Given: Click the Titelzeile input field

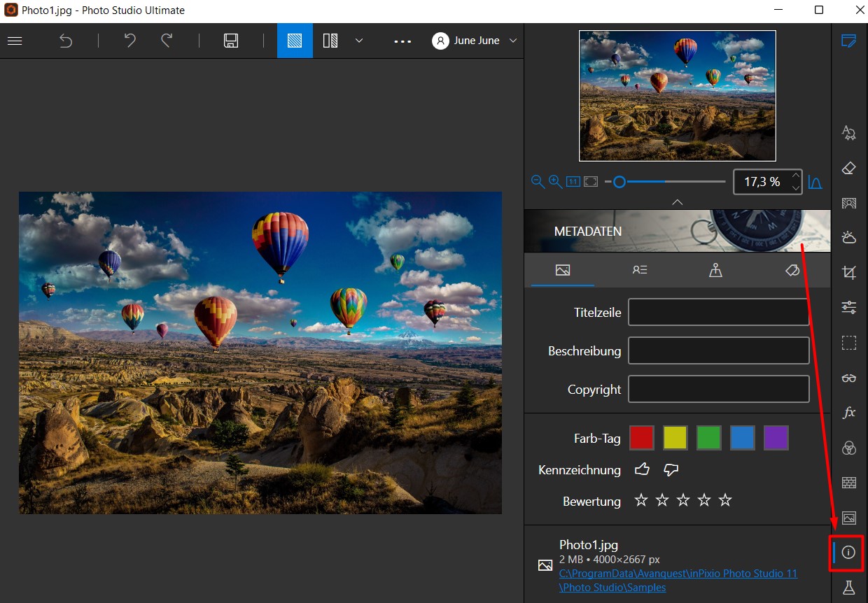Looking at the screenshot, I should tap(719, 313).
